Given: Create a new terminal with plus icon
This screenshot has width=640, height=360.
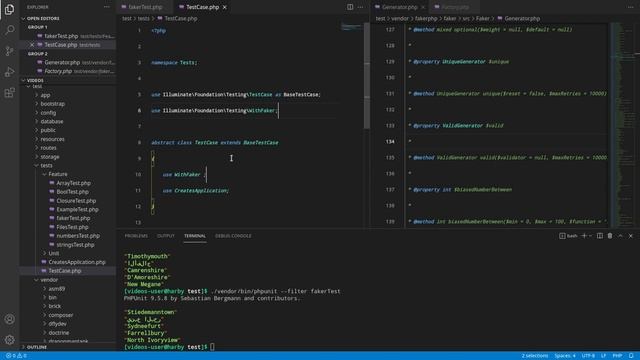Looking at the screenshot, I should pyautogui.click(x=584, y=236).
